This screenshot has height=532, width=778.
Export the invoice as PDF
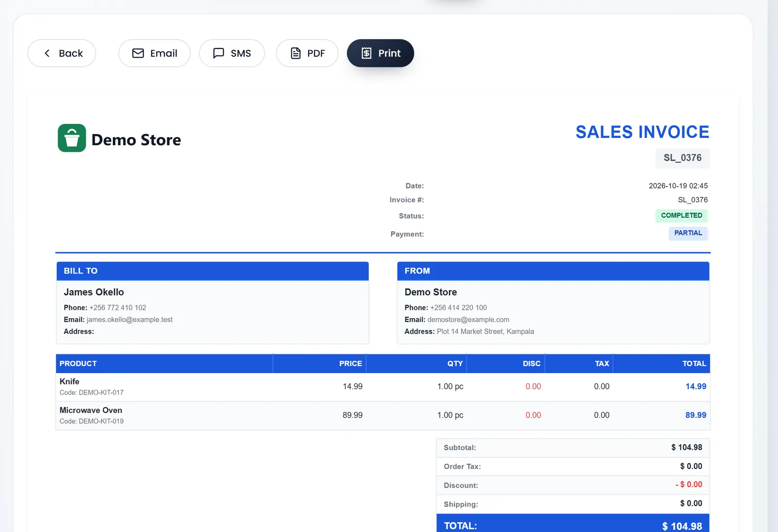[x=307, y=53]
